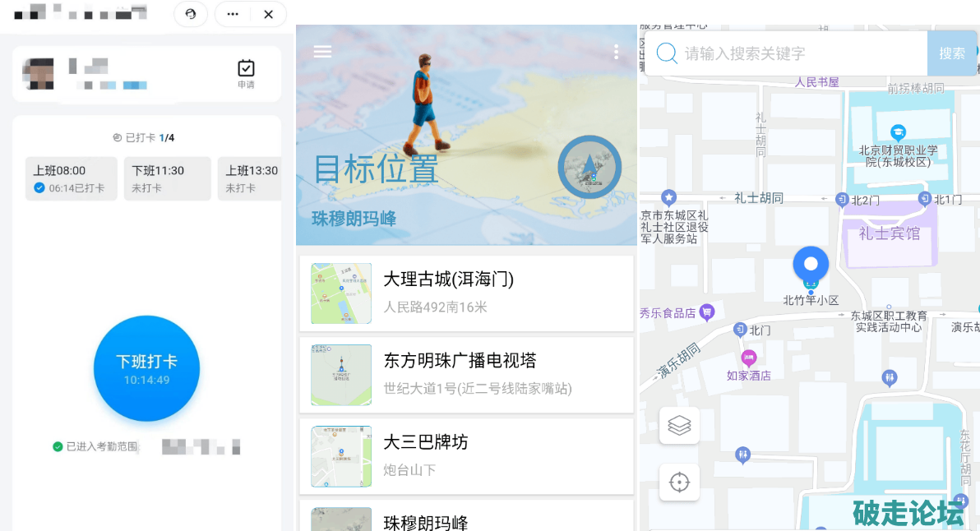Choose 大理古城(洱海门) from the location list
This screenshot has height=531, width=980.
466,293
